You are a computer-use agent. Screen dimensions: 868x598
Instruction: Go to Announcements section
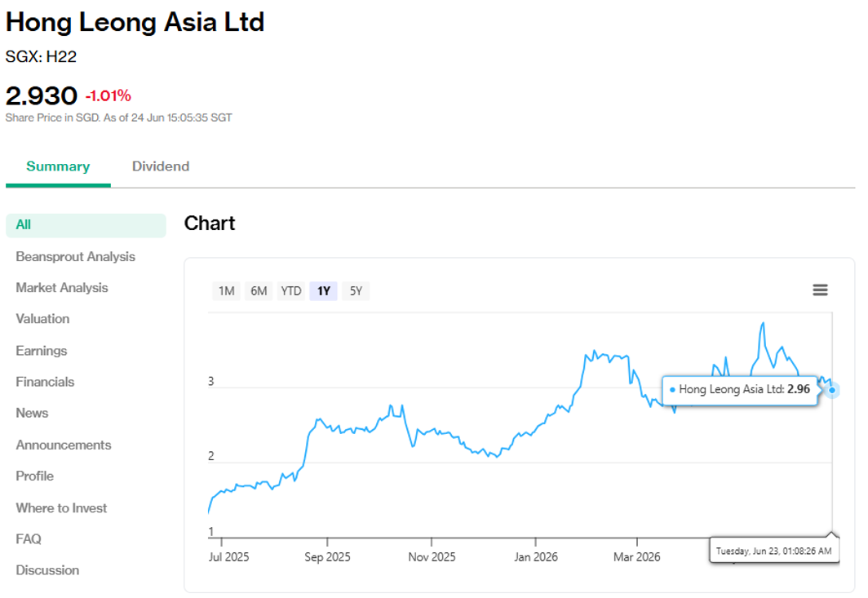coord(64,445)
